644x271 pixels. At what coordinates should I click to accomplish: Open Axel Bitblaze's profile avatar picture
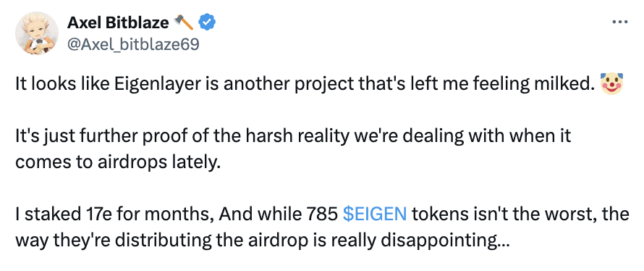point(37,33)
